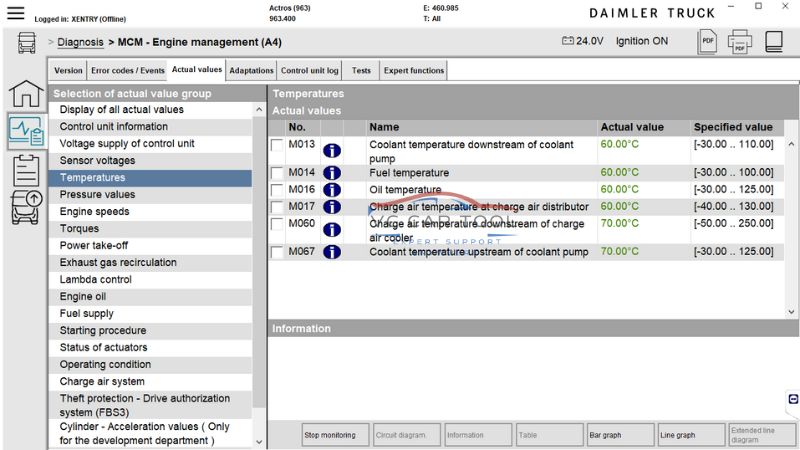Click the vehicle upload sidebar icon

tap(26, 207)
